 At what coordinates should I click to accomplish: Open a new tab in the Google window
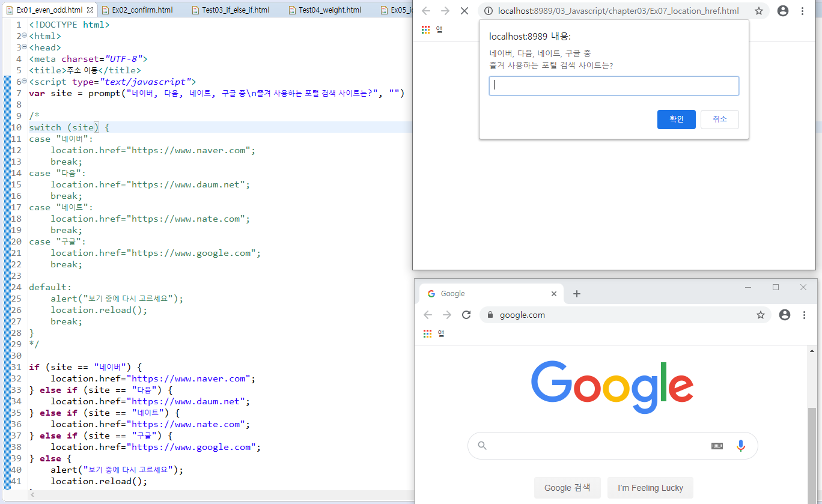click(x=577, y=294)
